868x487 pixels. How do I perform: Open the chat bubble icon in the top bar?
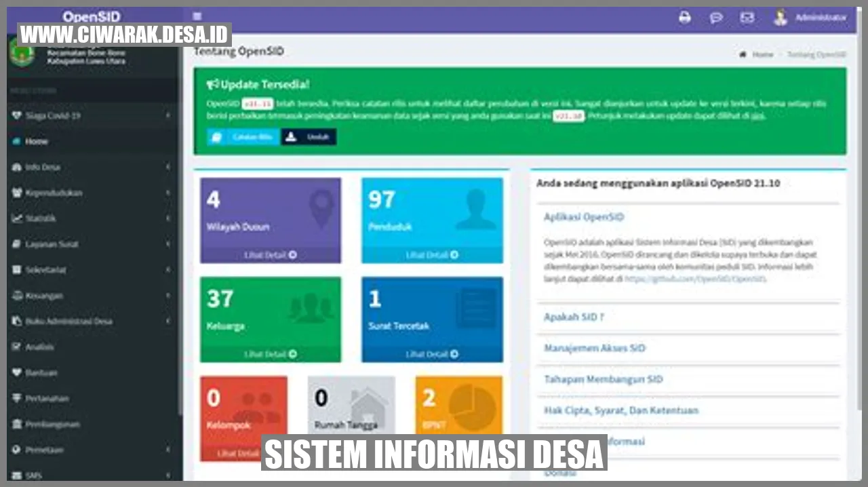[716, 18]
